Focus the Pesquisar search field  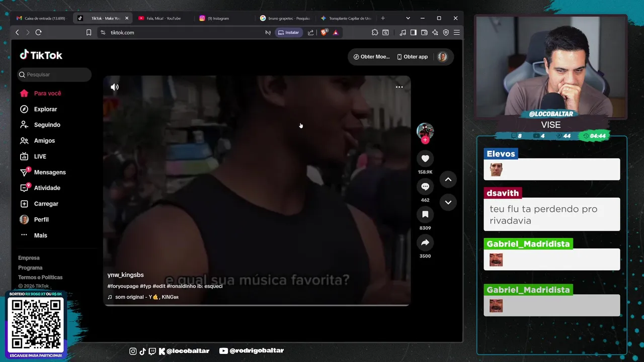tap(54, 74)
